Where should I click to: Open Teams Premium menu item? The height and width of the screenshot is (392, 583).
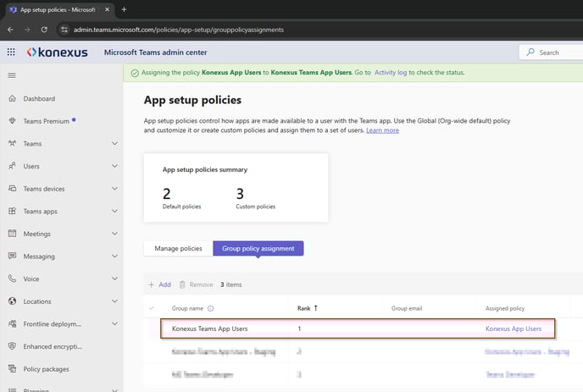point(46,121)
